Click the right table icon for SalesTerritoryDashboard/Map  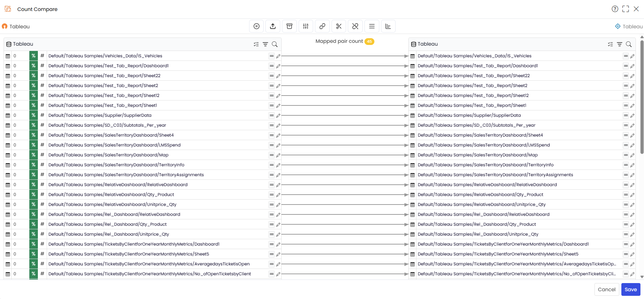pos(413,155)
